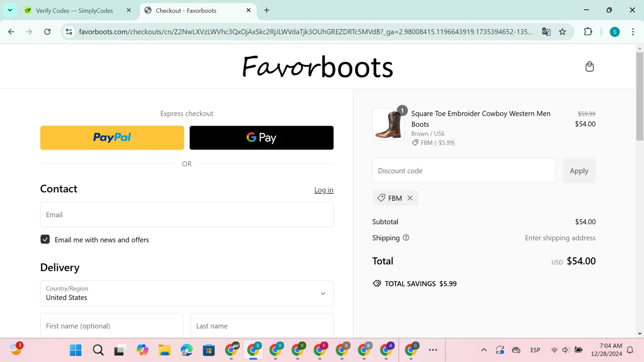Image resolution: width=644 pixels, height=362 pixels.
Task: Open the browser extensions puzzle icon
Action: 588,32
